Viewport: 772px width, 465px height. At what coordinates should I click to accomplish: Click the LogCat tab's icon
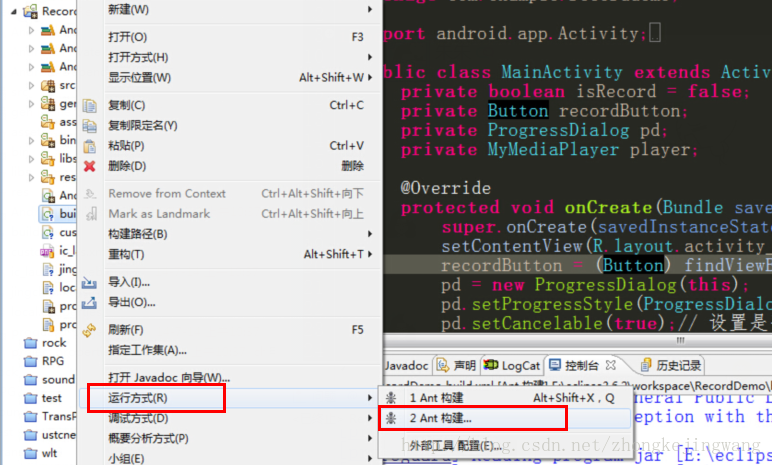click(491, 365)
